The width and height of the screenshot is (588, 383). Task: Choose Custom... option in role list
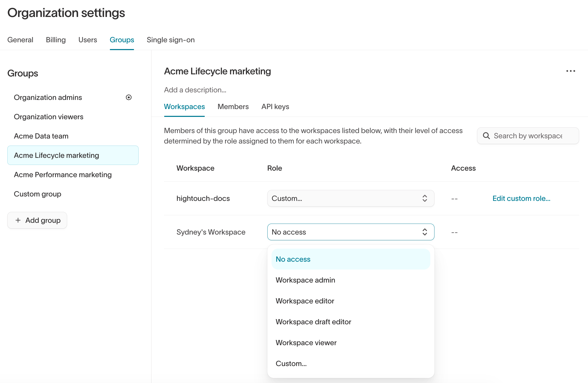point(351,363)
